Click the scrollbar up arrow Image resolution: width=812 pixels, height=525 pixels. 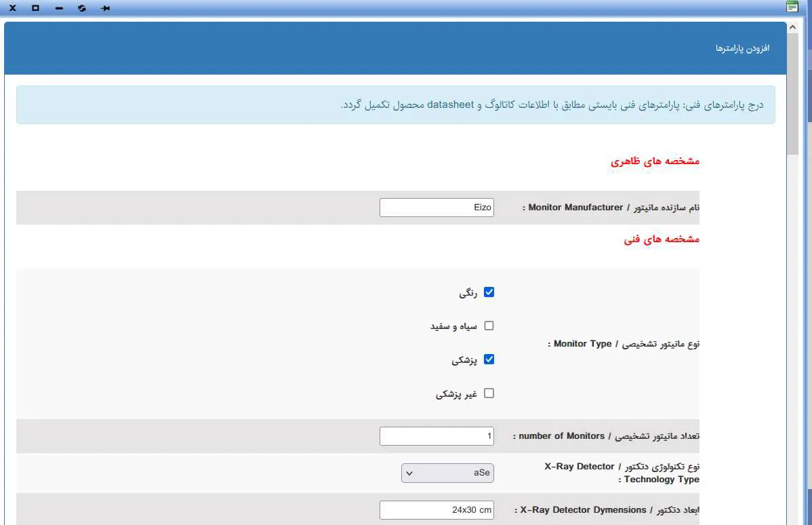point(792,27)
